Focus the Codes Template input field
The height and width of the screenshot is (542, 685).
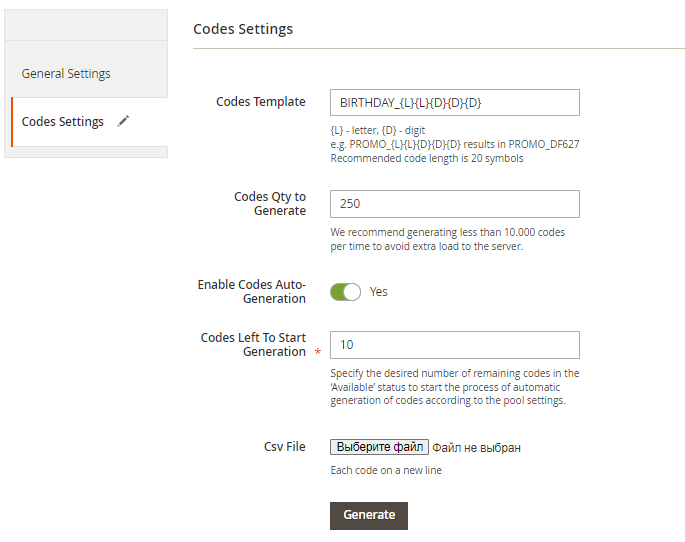455,103
